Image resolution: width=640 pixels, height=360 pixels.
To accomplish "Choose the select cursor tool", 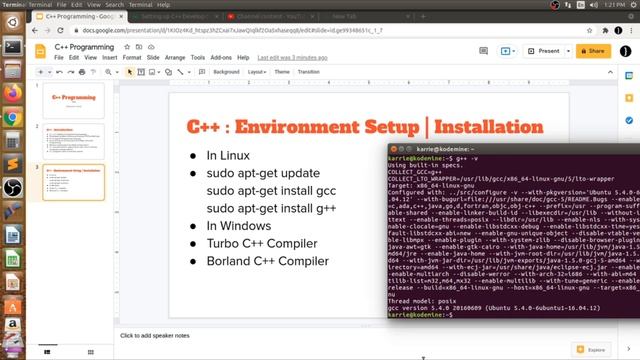I will pyautogui.click(x=130, y=72).
